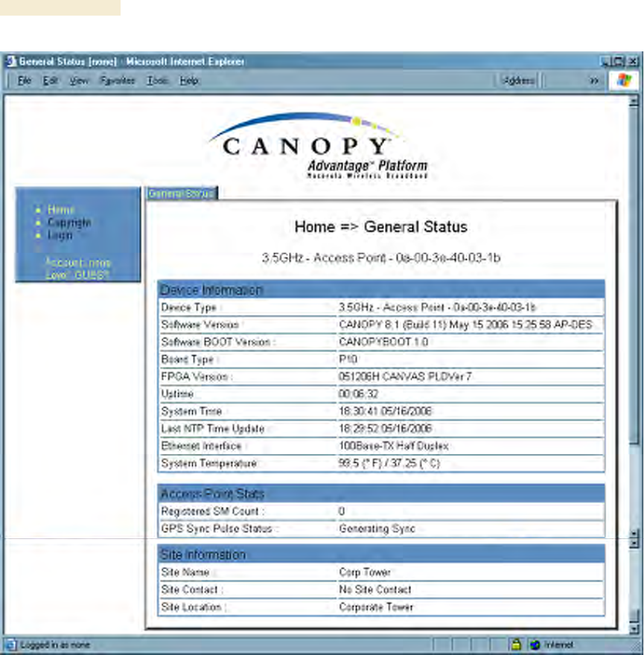
Task: Click the System Temperature value 99.5
Action: (389, 463)
